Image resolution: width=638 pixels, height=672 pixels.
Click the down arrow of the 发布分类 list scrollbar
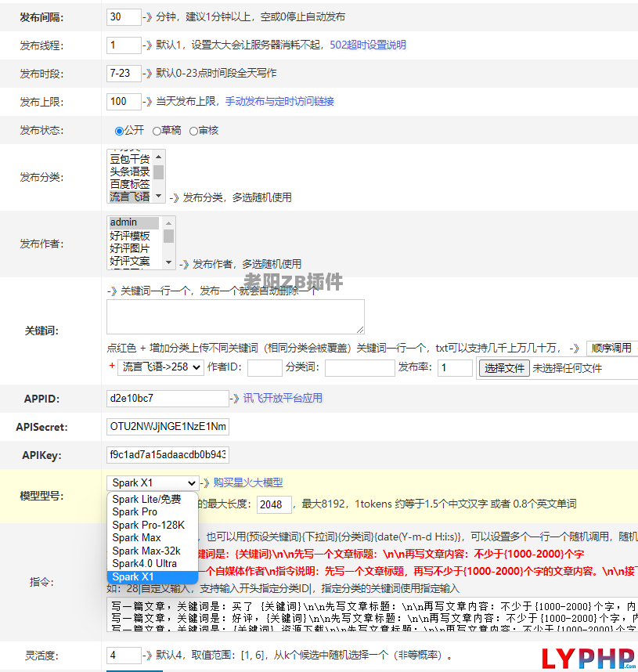[x=159, y=196]
